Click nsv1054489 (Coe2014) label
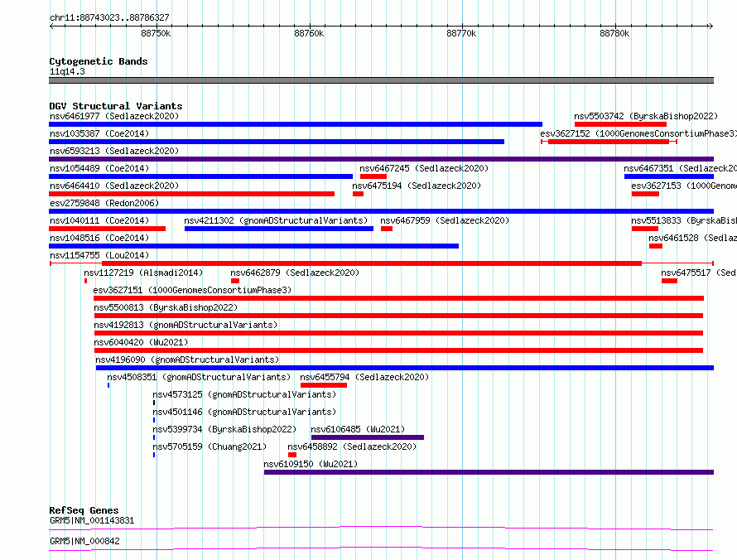 [x=99, y=168]
